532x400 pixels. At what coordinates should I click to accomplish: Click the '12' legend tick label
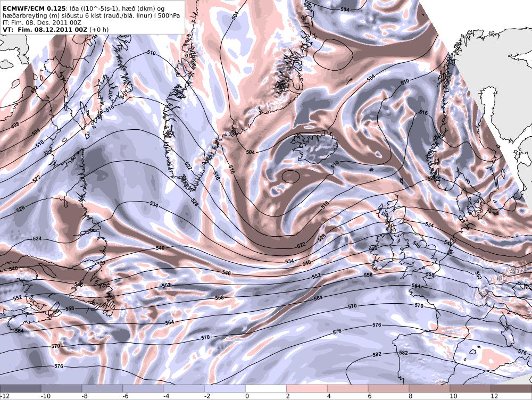pyautogui.click(x=494, y=396)
